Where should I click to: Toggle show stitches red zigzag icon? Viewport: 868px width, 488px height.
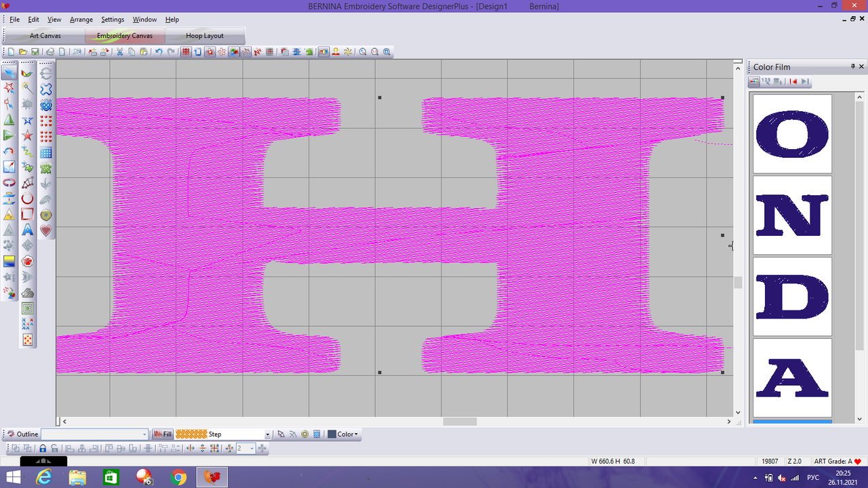(x=257, y=52)
